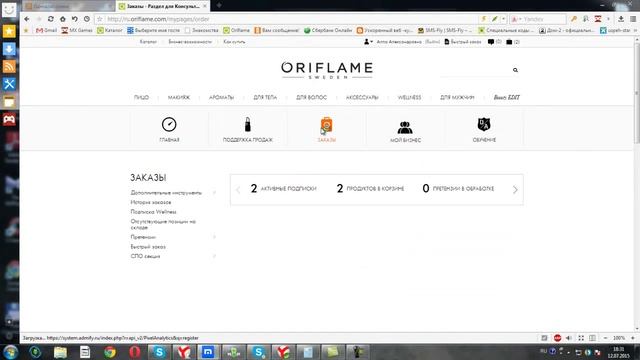Open the sidebar tools icon
This screenshot has width=640, height=360.
coord(9,84)
